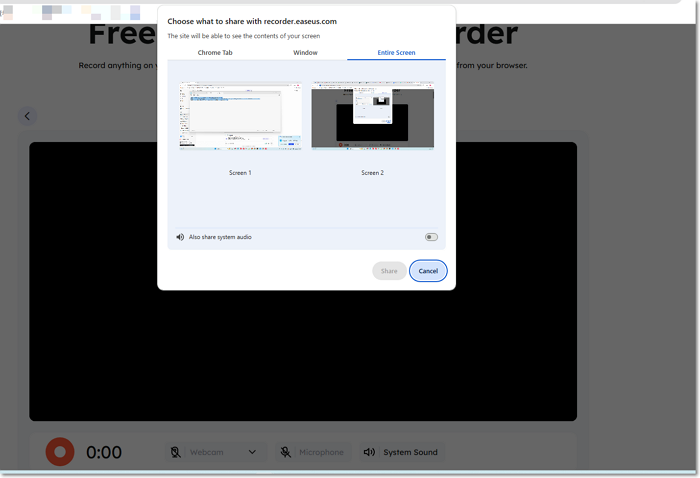Enable the Also share system audio switch

pyautogui.click(x=431, y=237)
